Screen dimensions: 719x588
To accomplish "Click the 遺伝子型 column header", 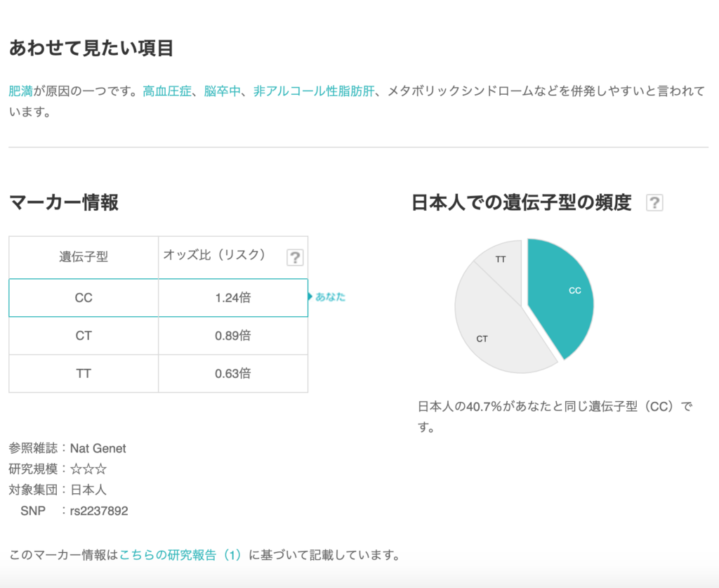I will (x=84, y=257).
